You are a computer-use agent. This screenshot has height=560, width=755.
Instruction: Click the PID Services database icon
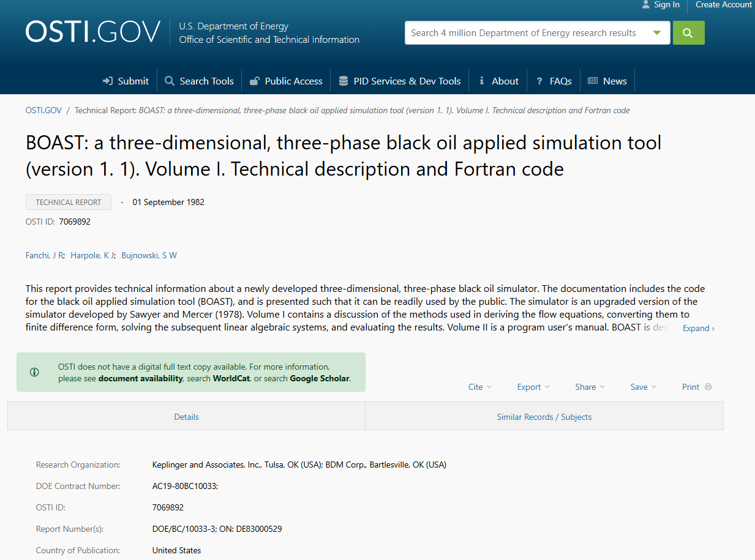click(344, 81)
